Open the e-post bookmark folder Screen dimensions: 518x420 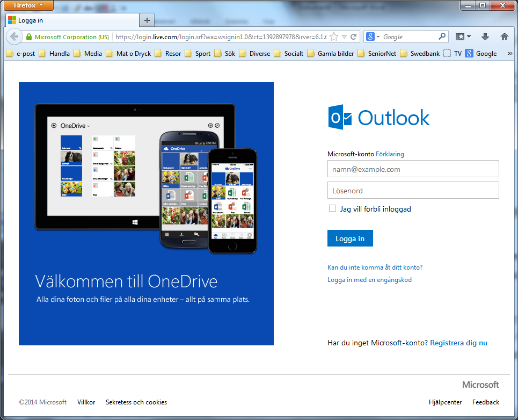(20, 54)
